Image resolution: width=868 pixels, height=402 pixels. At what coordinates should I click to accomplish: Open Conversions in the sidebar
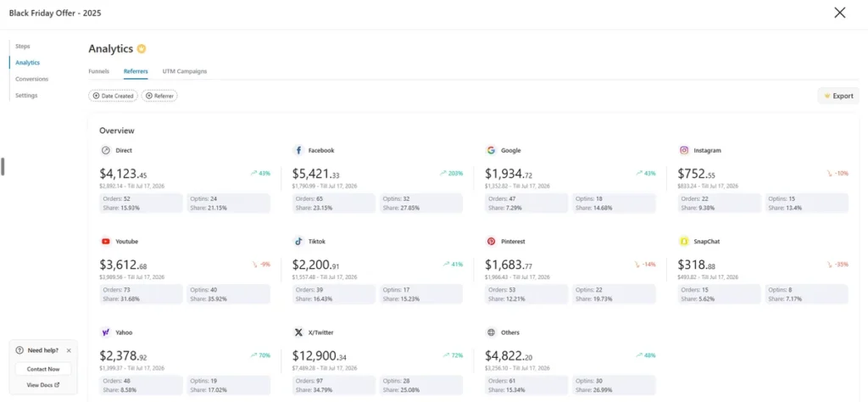[32, 79]
